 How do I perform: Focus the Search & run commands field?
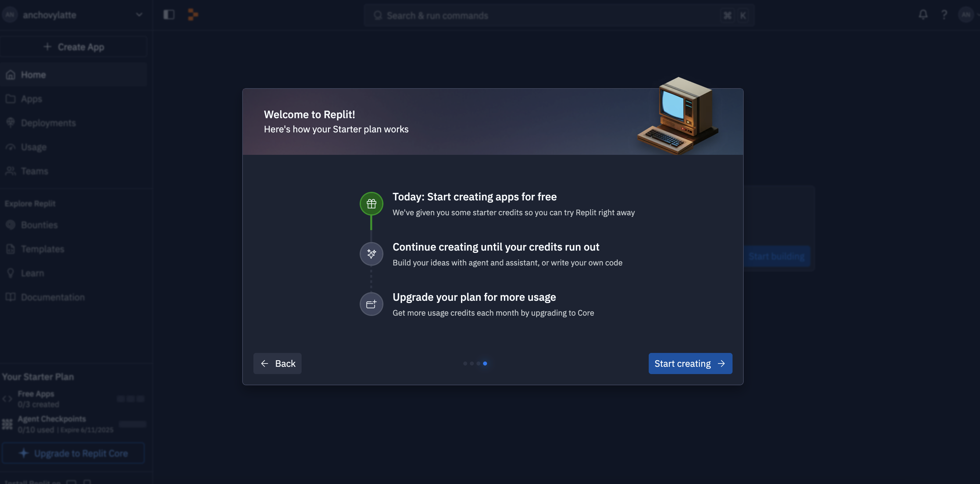pos(559,15)
